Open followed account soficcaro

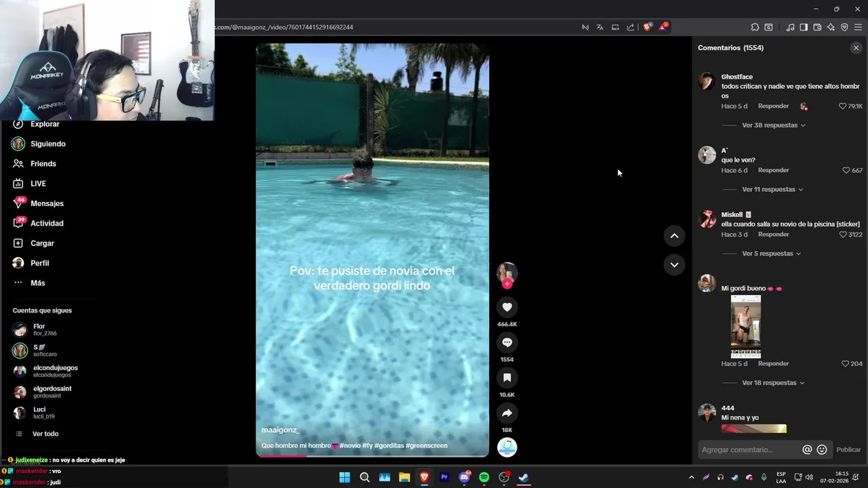click(x=35, y=350)
